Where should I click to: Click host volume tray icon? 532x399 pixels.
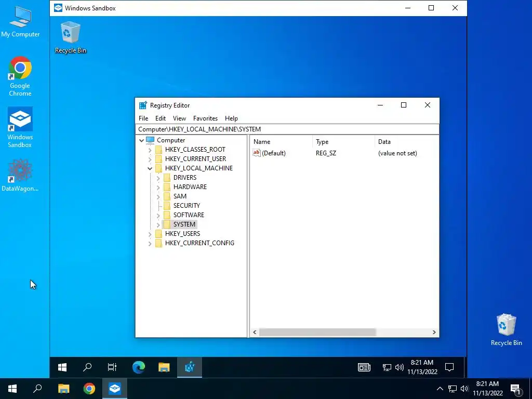(465, 389)
